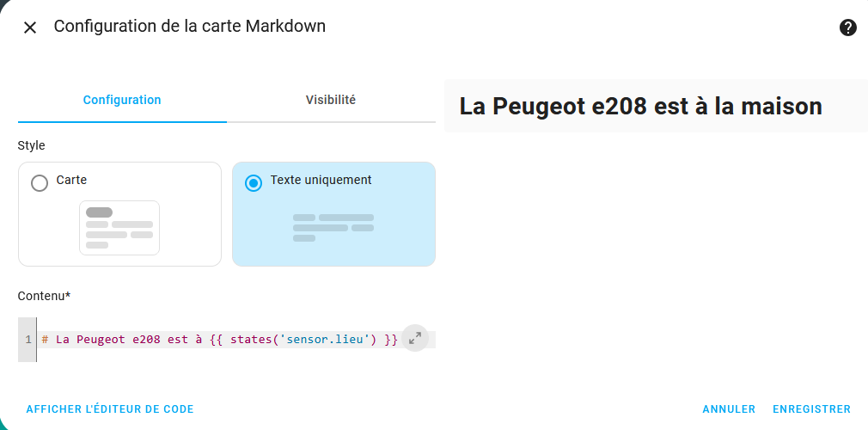The height and width of the screenshot is (430, 868).
Task: Select the Carte style radio button
Action: [x=40, y=183]
